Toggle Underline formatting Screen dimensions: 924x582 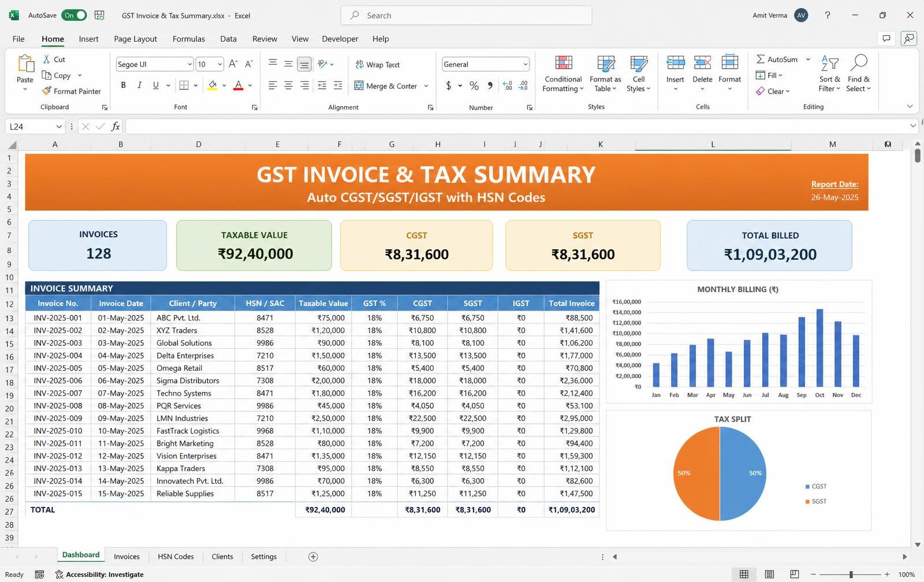tap(155, 85)
